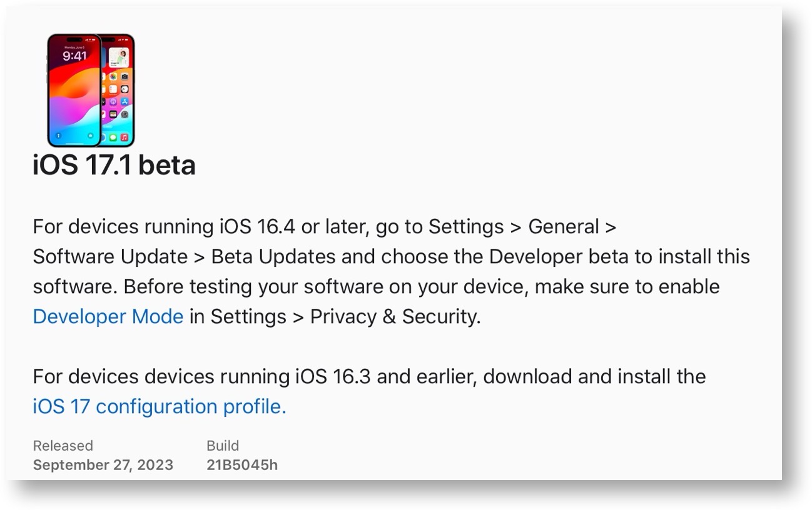Select the release date September 27, 2023
The height and width of the screenshot is (510, 812).
pyautogui.click(x=103, y=465)
